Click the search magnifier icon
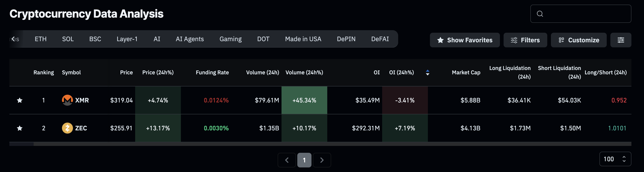 click(x=540, y=14)
